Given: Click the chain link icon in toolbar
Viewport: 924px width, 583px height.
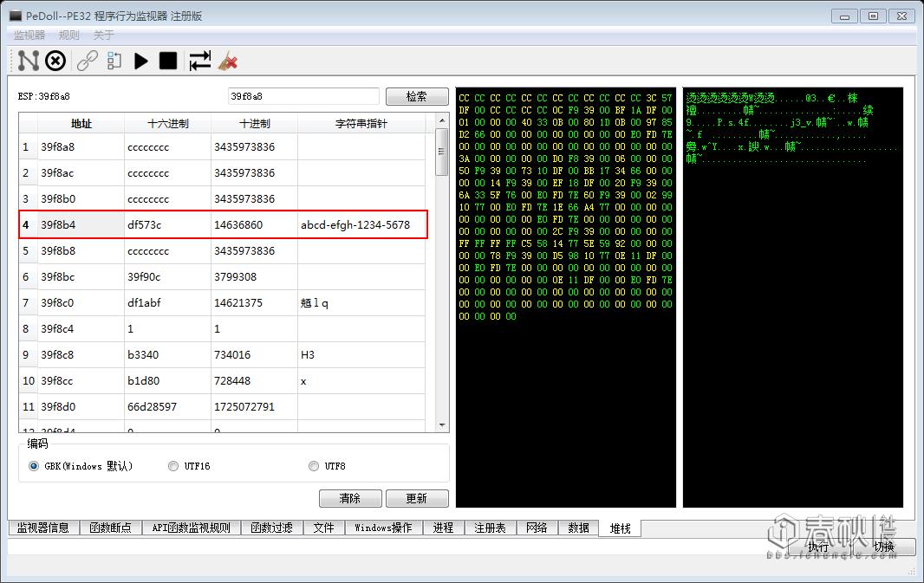Looking at the screenshot, I should tap(87, 61).
